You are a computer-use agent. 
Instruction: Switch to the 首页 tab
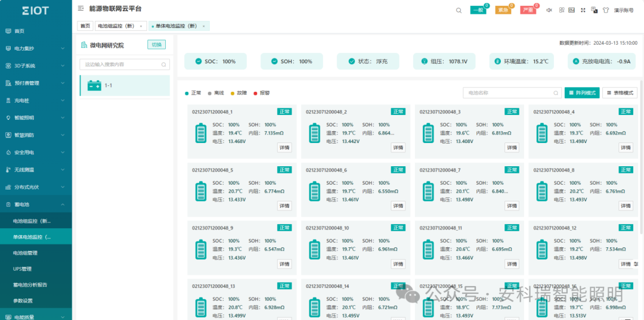click(x=85, y=26)
